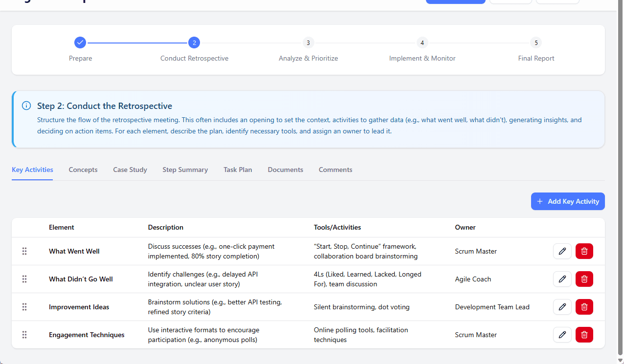
Task: Edit the Improvement Ideas row
Action: pyautogui.click(x=562, y=307)
